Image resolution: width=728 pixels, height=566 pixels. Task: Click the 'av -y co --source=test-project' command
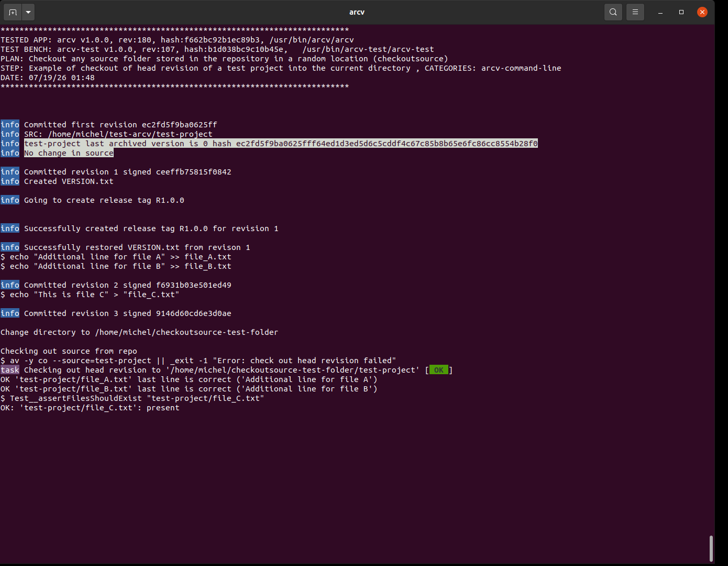(198, 361)
